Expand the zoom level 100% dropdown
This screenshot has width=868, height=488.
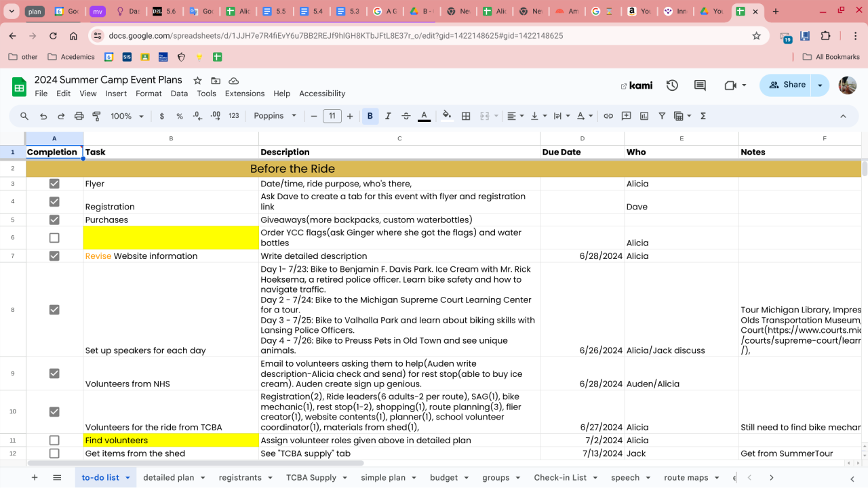(x=127, y=116)
